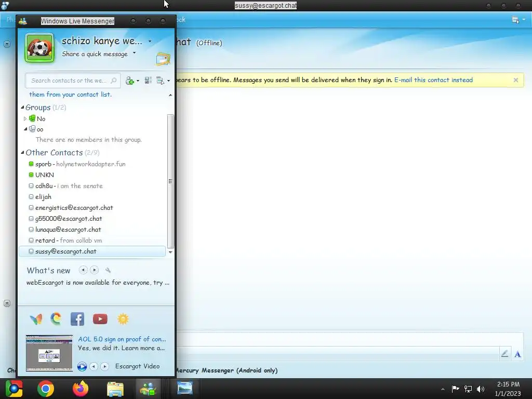The height and width of the screenshot is (399, 532).
Task: Show next What's new item
Action: [95, 270]
